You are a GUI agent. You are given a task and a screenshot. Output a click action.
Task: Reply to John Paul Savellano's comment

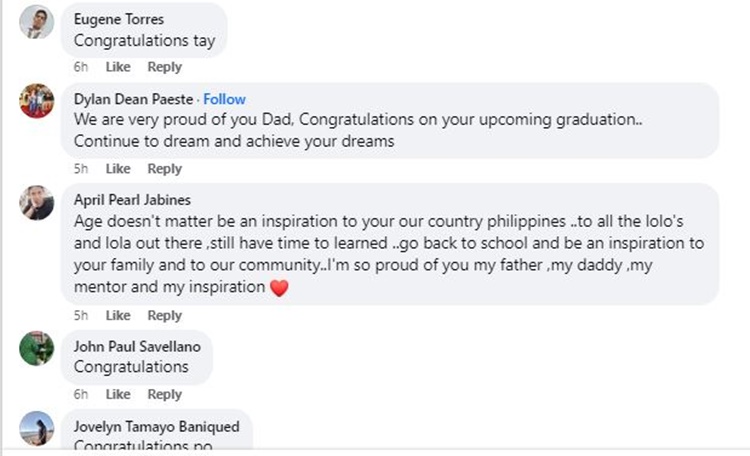pyautogui.click(x=164, y=394)
